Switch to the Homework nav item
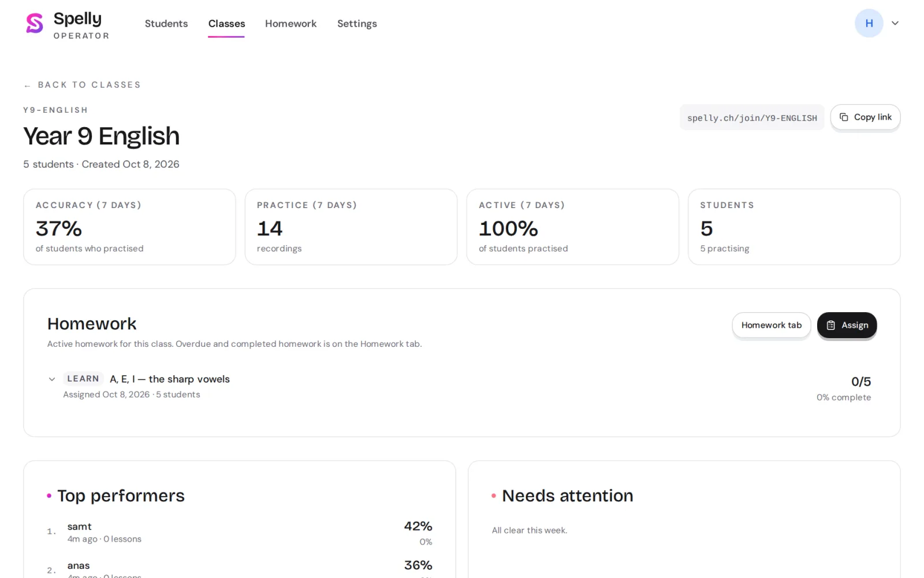Screen dimensions: 924x578 tap(290, 24)
